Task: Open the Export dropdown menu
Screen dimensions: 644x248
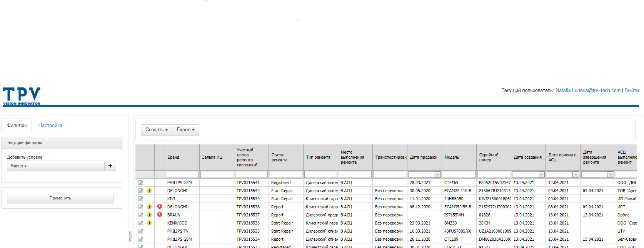Action: 185,130
